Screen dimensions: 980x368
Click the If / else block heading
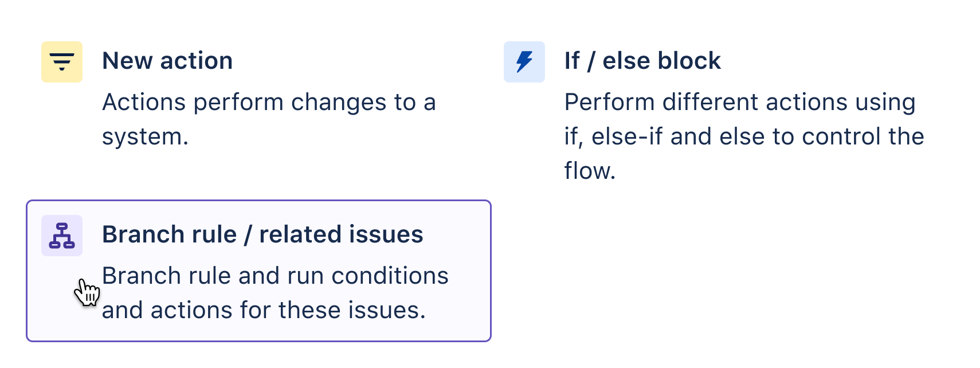tap(642, 60)
